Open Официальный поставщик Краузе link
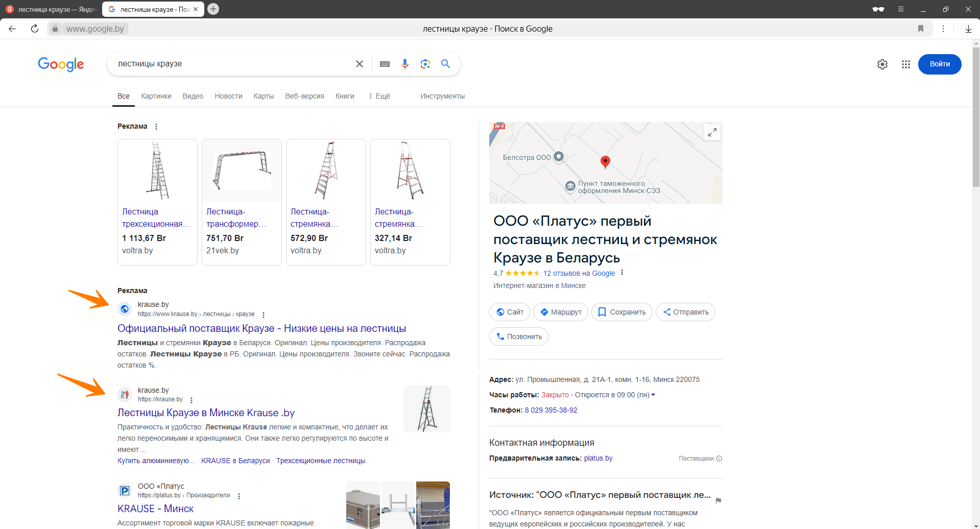Screen dimensions: 980x529 click(262, 328)
